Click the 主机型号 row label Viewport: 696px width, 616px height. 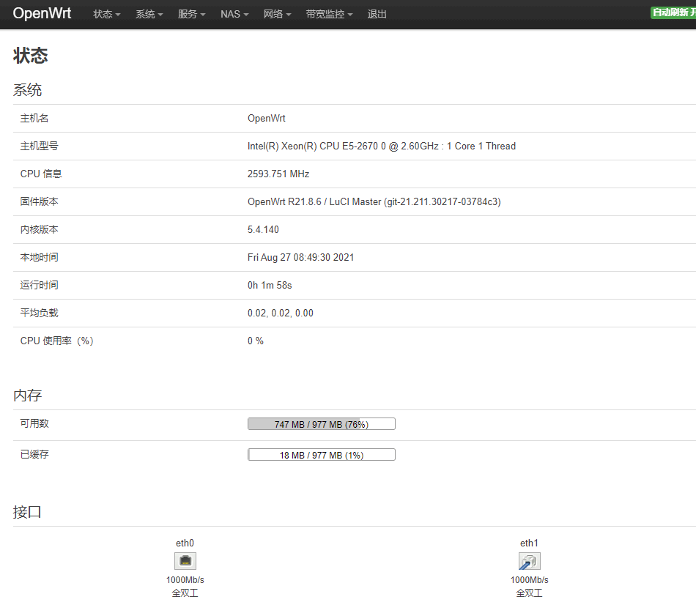(39, 146)
